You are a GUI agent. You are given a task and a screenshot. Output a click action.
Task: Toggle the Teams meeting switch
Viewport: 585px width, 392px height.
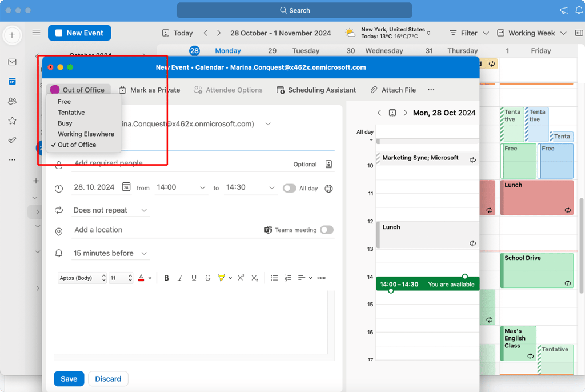click(327, 230)
